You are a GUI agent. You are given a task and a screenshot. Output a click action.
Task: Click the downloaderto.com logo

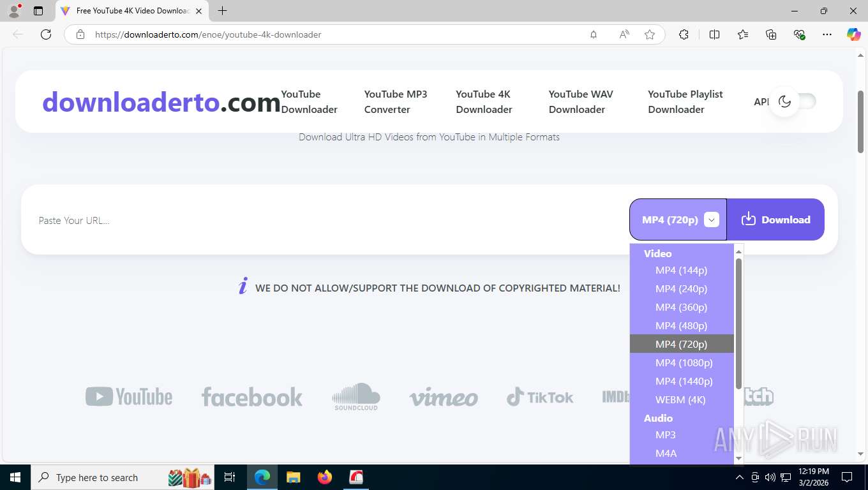point(161,101)
